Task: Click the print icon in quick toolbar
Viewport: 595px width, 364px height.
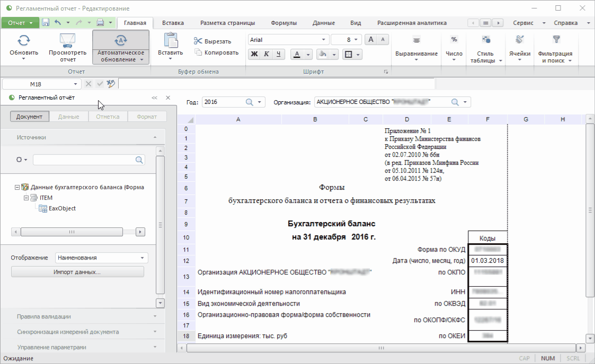Action: pyautogui.click(x=100, y=23)
